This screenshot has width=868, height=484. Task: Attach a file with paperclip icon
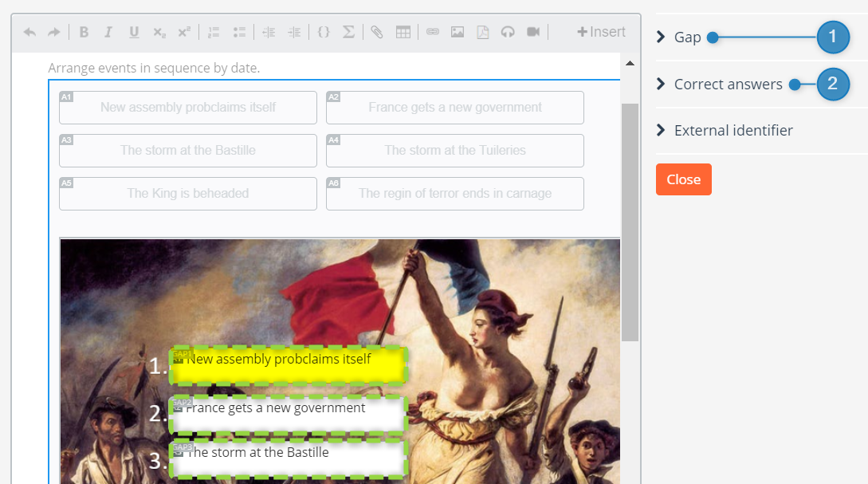pyautogui.click(x=377, y=32)
